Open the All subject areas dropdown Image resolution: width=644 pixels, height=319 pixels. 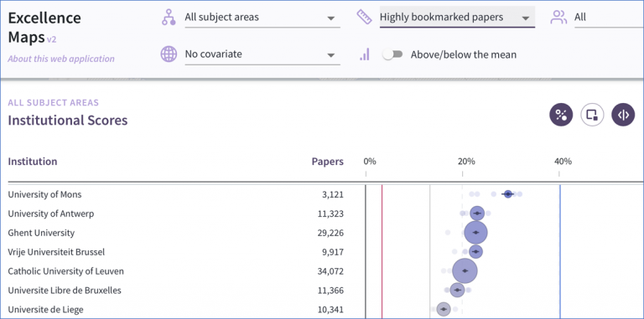point(262,18)
